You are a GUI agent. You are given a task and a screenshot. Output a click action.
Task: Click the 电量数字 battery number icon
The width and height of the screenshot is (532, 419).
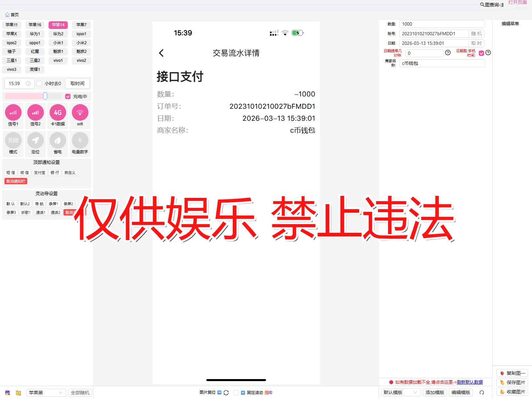(80, 140)
